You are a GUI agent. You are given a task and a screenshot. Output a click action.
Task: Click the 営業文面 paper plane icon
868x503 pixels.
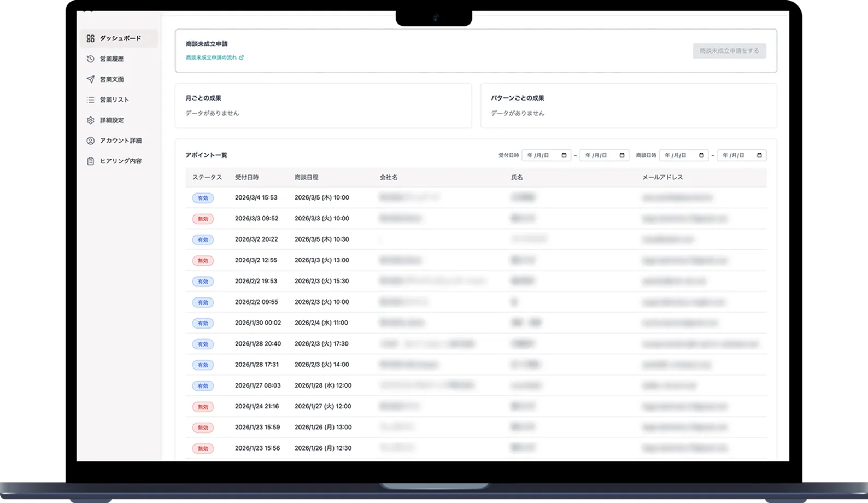point(91,79)
